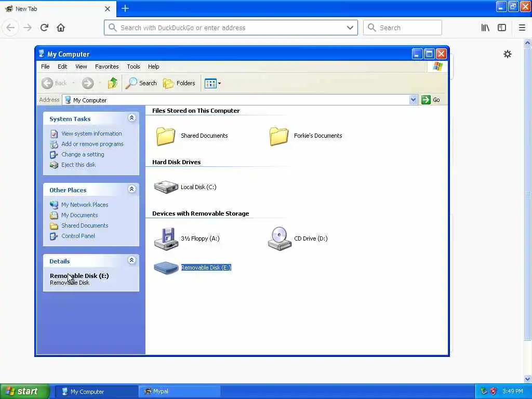Click Add or remove programs link

[x=92, y=144]
